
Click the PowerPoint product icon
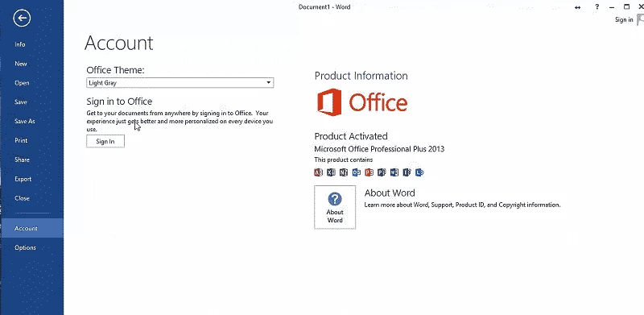[x=369, y=172]
